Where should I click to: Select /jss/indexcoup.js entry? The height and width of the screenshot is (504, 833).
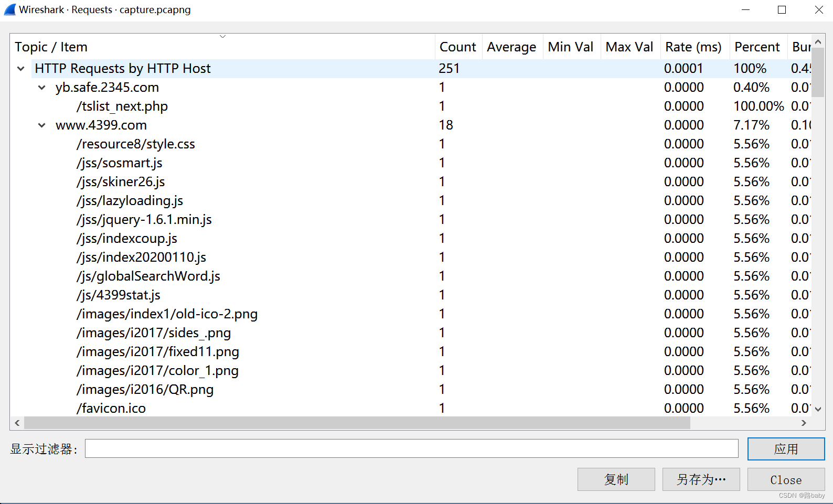(x=411, y=239)
